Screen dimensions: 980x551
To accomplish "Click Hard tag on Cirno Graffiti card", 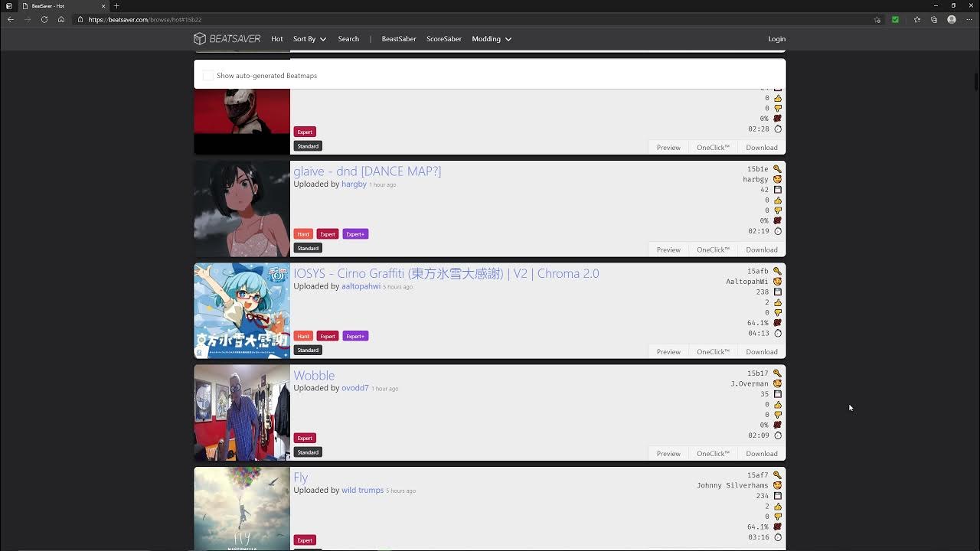I will tap(303, 336).
